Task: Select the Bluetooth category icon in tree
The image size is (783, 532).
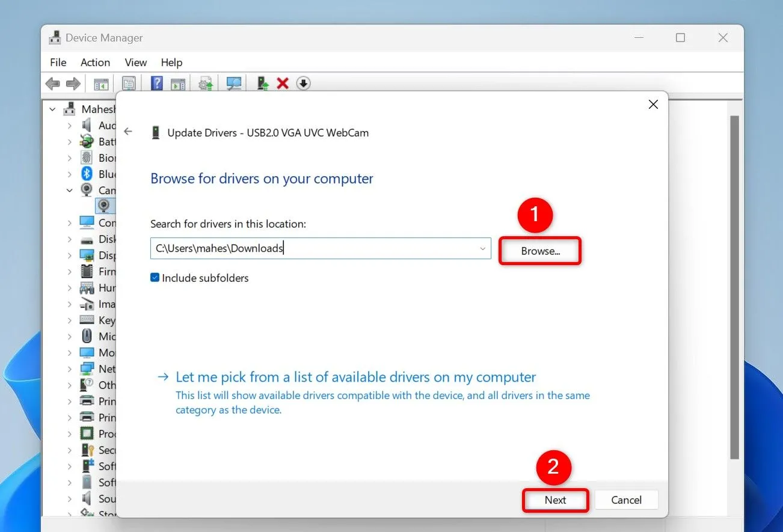Action: pyautogui.click(x=87, y=174)
